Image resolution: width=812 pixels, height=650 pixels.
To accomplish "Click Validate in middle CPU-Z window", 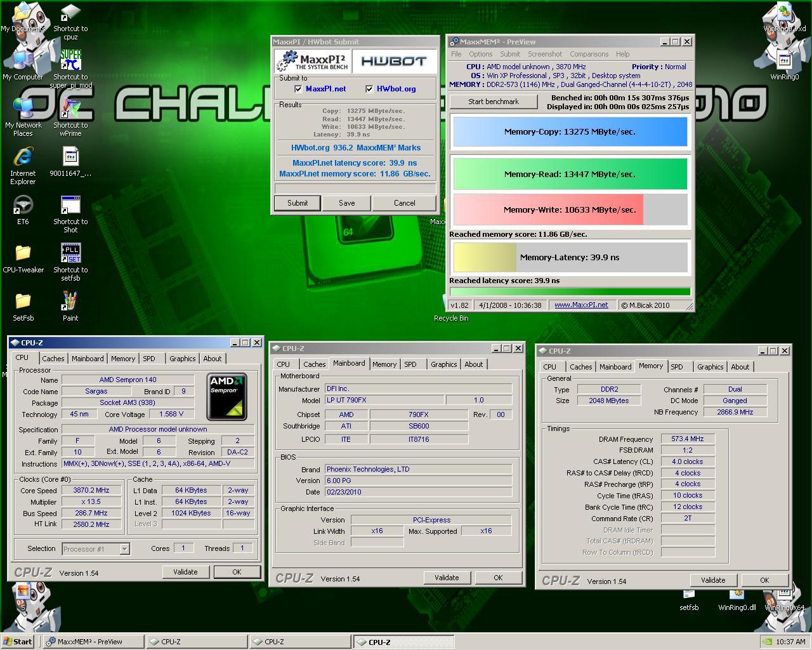I will coord(447,578).
